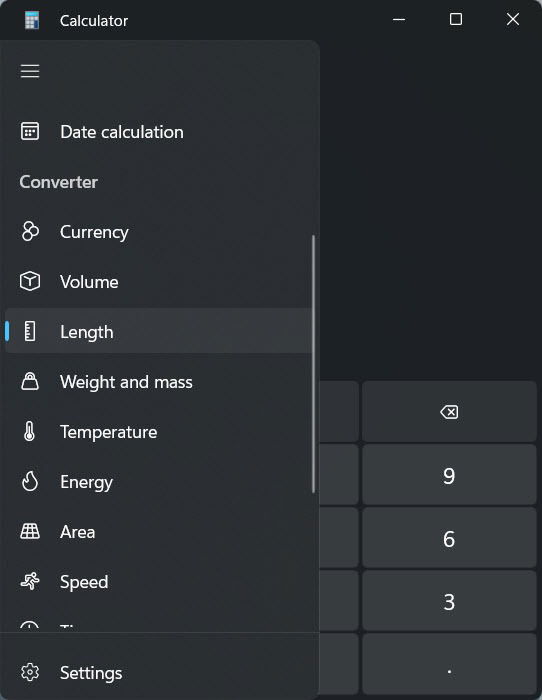Click the Temperature thermometer icon
This screenshot has width=542, height=700.
click(29, 432)
